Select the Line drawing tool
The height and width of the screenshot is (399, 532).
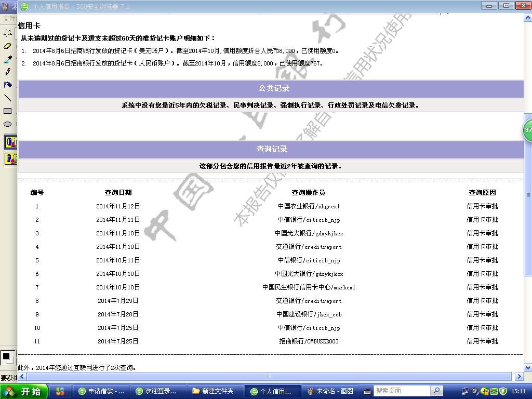7,98
